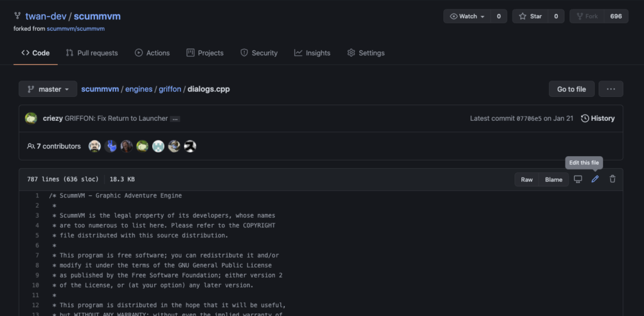Click the Go to file button
The image size is (644, 316).
tap(571, 89)
